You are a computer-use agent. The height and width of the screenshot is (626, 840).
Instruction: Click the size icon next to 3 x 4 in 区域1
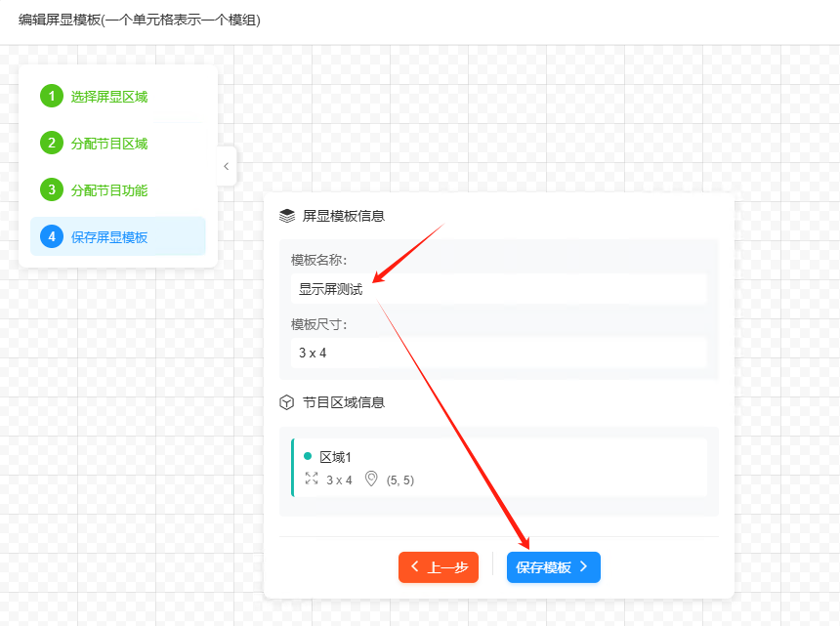coord(312,479)
